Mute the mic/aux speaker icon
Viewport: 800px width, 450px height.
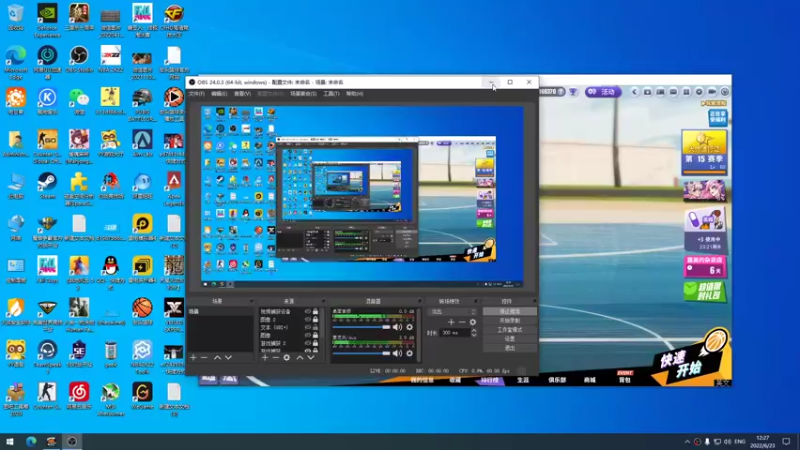397,353
